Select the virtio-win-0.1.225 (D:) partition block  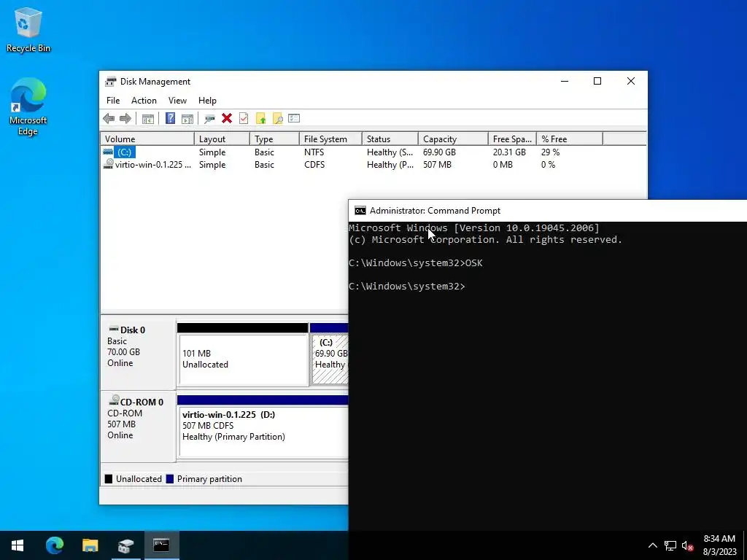click(x=263, y=426)
